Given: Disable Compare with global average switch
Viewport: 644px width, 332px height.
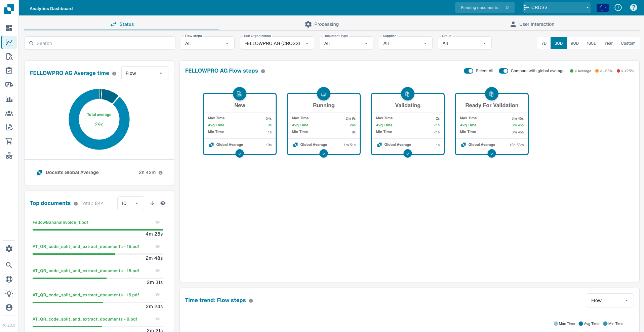Looking at the screenshot, I should 504,71.
